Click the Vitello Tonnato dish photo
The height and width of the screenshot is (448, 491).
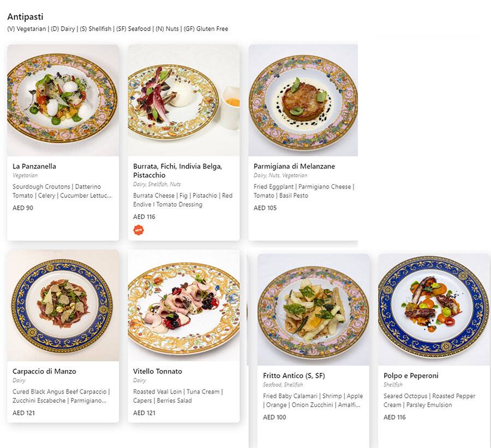coord(183,305)
